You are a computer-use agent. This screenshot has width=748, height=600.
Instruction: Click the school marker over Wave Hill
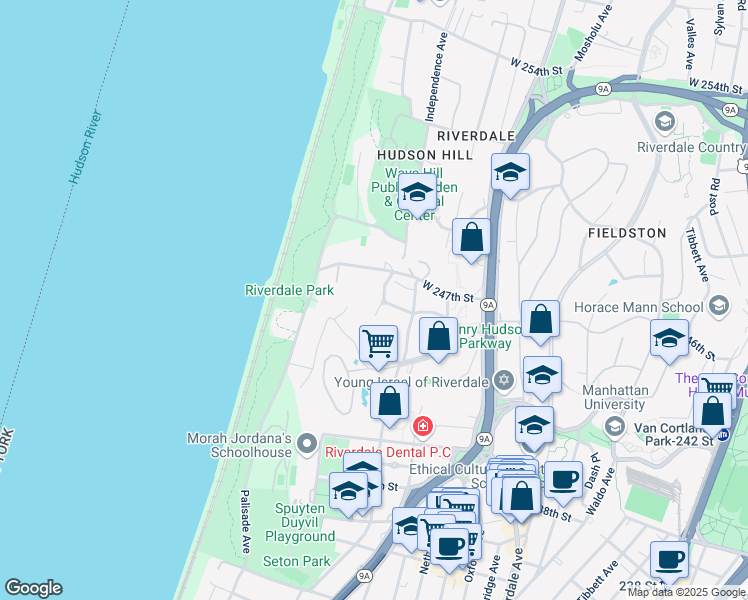point(417,196)
